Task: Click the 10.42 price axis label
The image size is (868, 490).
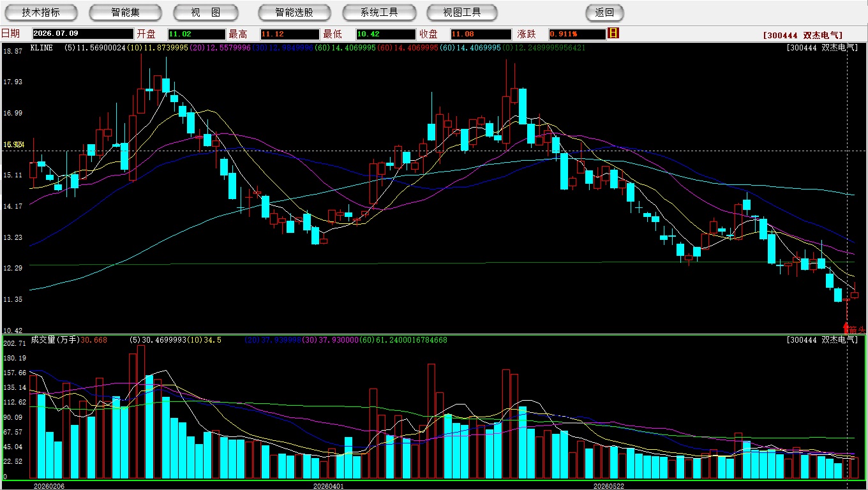Action: tap(13, 330)
